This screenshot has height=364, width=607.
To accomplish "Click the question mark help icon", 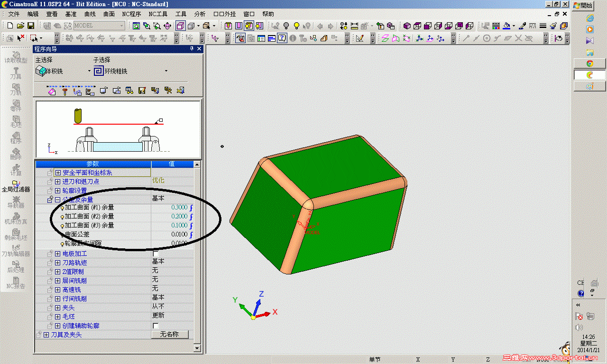I will (x=282, y=38).
